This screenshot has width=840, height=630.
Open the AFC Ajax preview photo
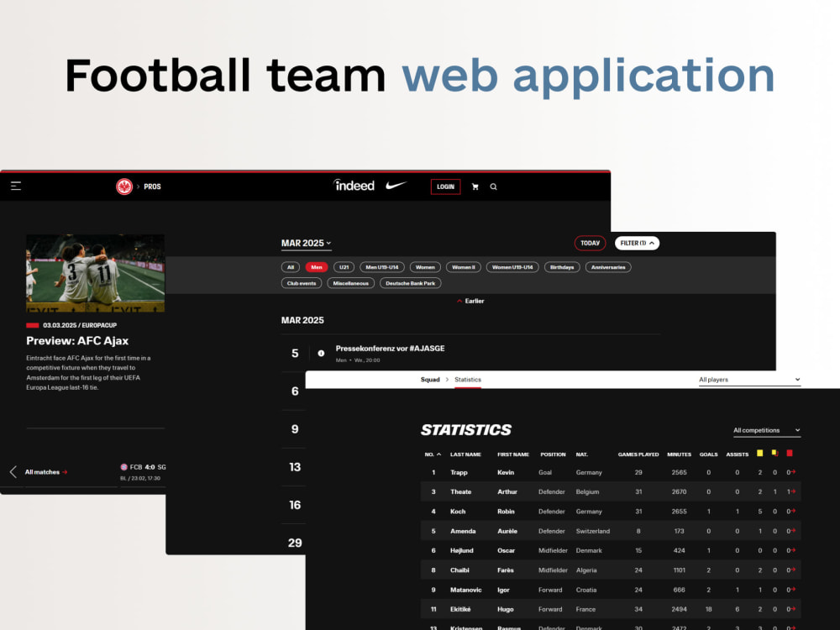(x=96, y=273)
